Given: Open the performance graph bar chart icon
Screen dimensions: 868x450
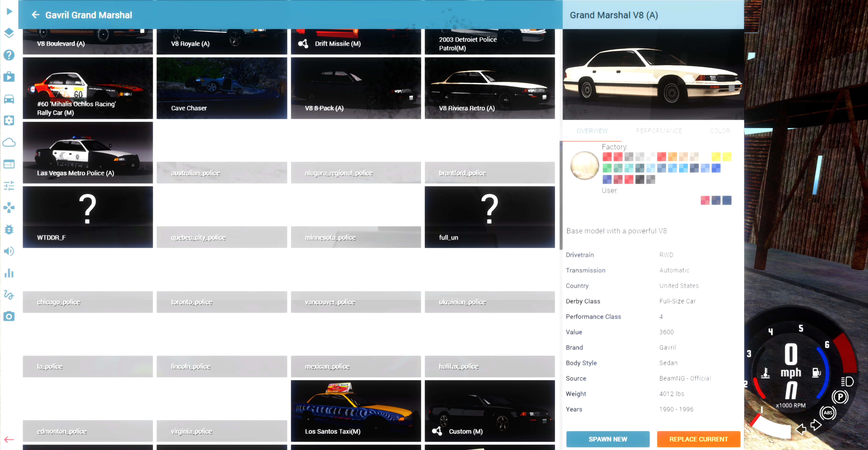Looking at the screenshot, I should click(x=9, y=273).
